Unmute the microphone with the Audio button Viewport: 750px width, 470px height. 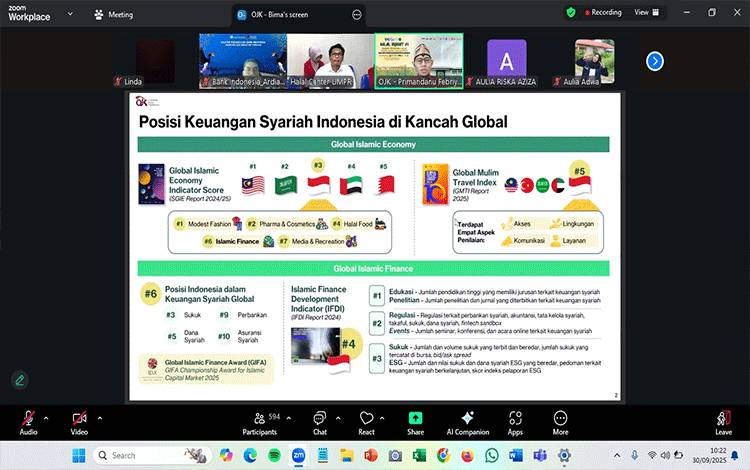[28, 423]
